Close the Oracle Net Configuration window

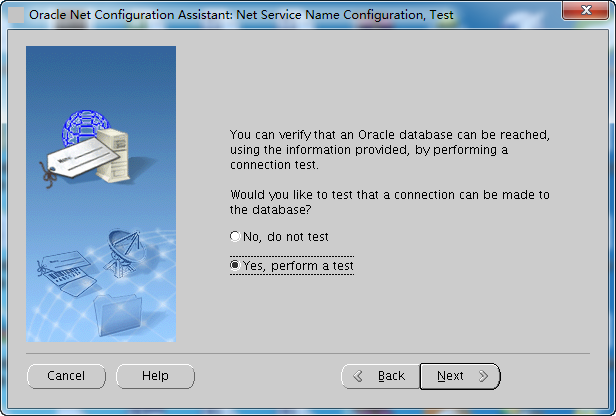coord(585,10)
